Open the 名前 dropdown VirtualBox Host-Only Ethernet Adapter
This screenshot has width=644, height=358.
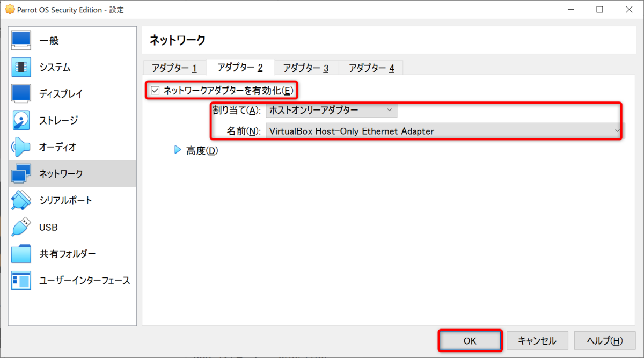(x=444, y=131)
